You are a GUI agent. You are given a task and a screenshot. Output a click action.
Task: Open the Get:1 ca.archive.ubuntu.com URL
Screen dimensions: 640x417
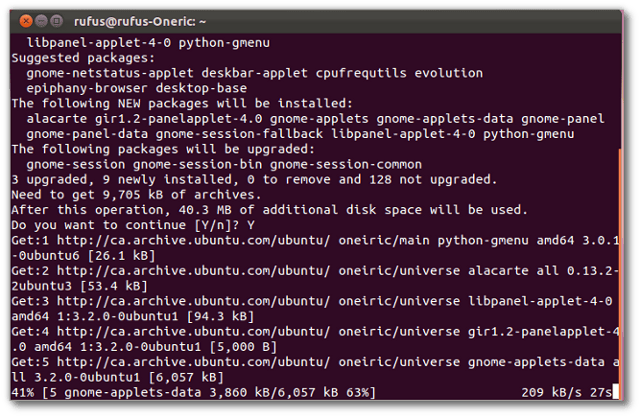pos(193,240)
